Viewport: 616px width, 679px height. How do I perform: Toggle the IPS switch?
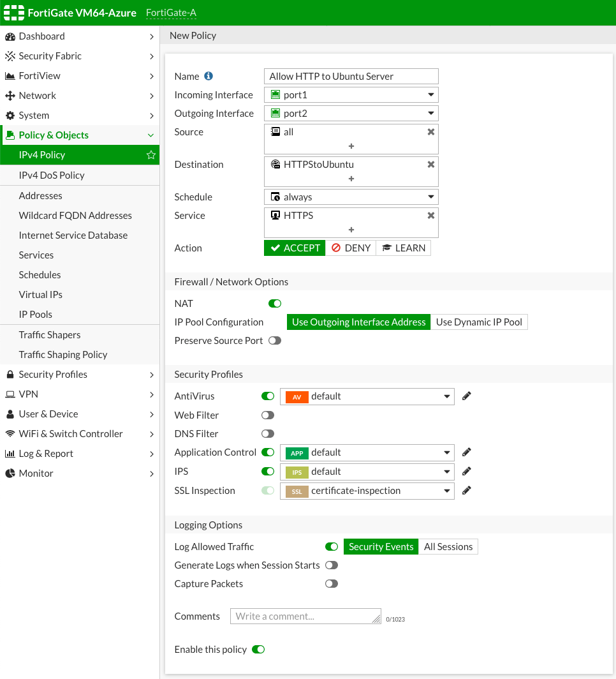(x=268, y=472)
